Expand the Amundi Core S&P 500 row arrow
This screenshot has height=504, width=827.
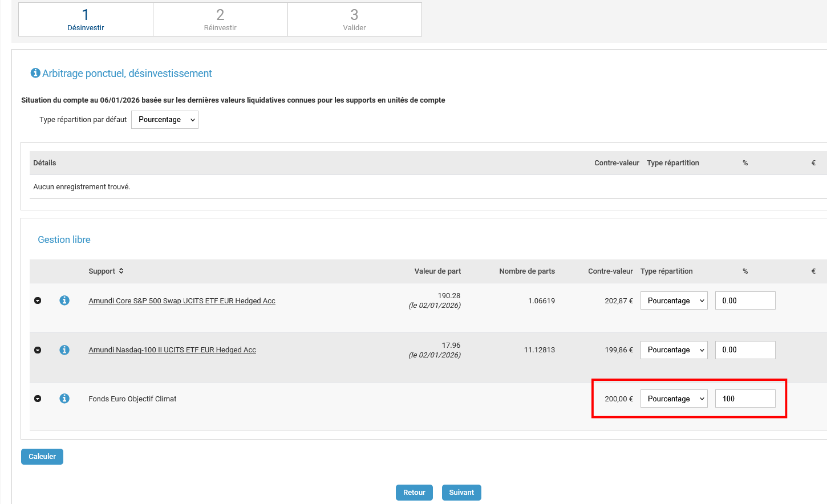(38, 300)
